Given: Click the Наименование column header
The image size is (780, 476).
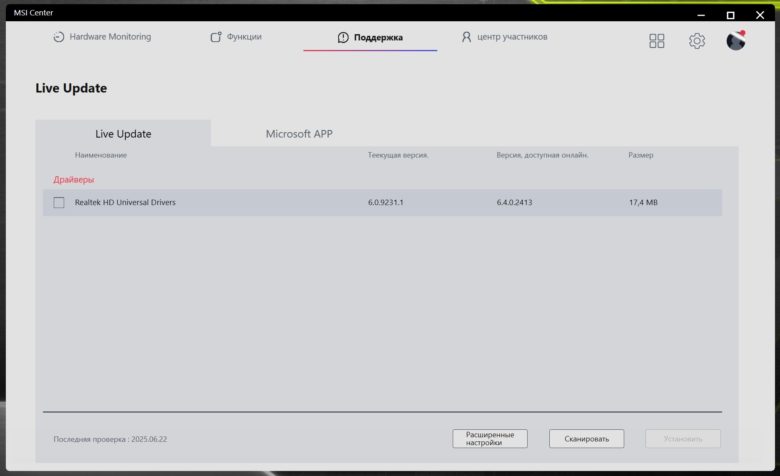Looking at the screenshot, I should tap(101, 155).
